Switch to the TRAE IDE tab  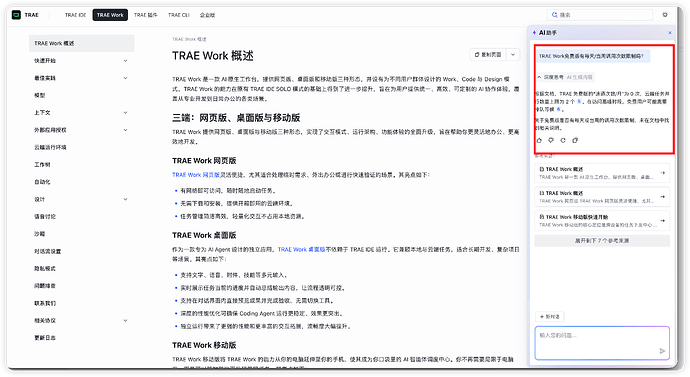tap(76, 15)
